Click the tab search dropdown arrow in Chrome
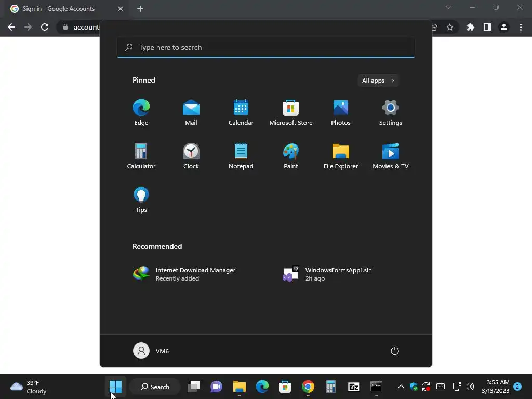The width and height of the screenshot is (532, 399). [x=448, y=7]
